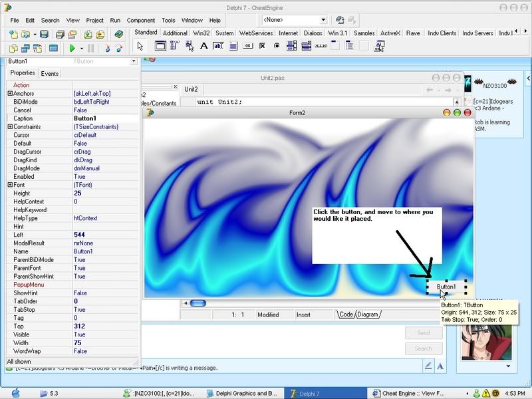The width and height of the screenshot is (532, 399).
Task: Select the RadioButton component in palette
Action: [277, 46]
